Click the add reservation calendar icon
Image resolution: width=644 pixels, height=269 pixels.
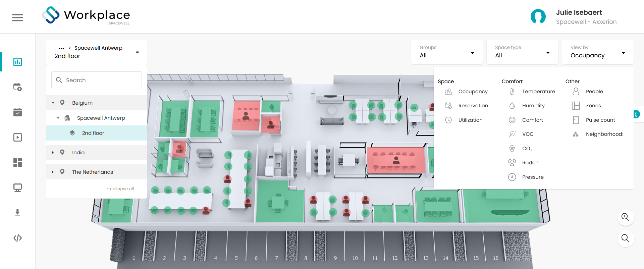17,87
